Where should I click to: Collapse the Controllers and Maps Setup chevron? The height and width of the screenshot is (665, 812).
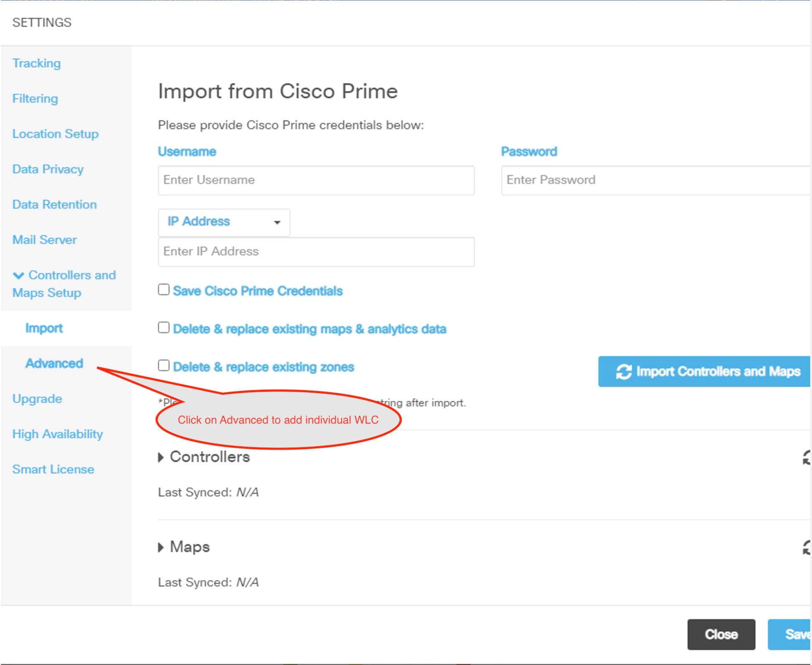(x=18, y=276)
